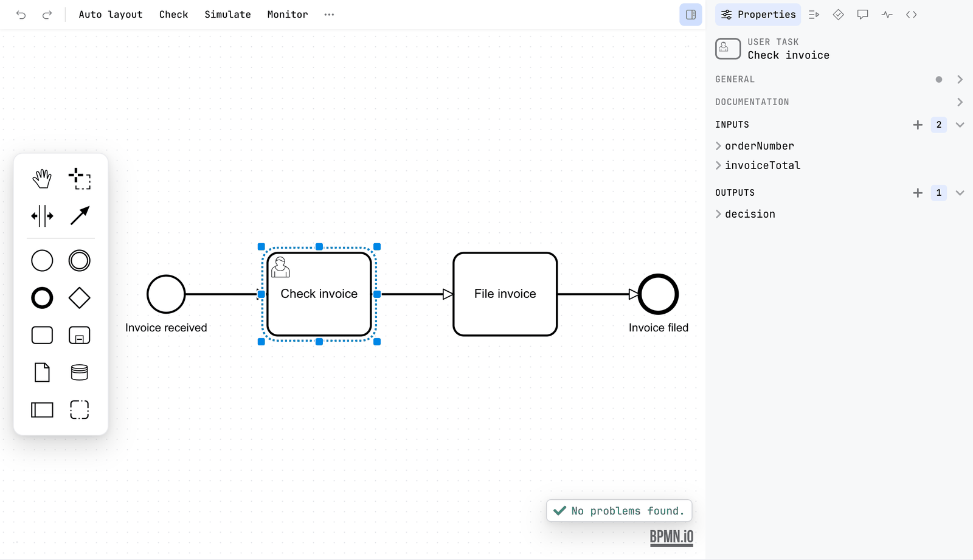Add a new output with plus button
Viewport: 973px width, 560px height.
(x=918, y=193)
